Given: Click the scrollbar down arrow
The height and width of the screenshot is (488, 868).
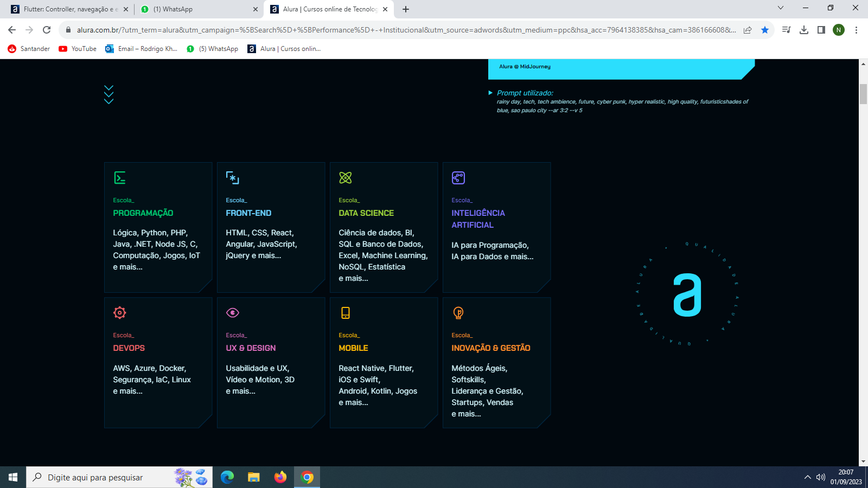Looking at the screenshot, I should (x=863, y=461).
